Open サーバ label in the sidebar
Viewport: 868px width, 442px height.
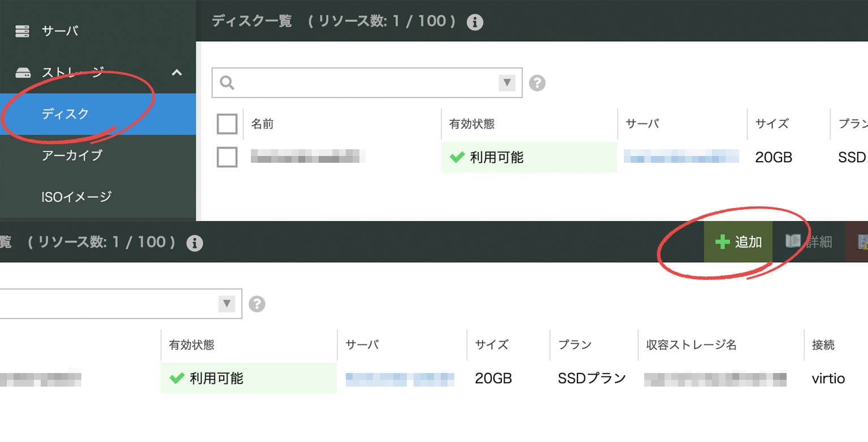click(59, 31)
